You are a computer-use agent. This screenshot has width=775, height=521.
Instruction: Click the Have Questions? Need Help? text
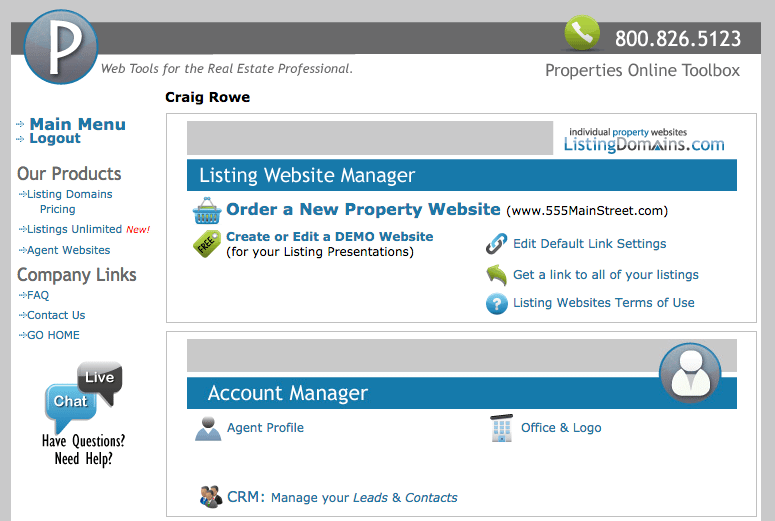tap(84, 450)
